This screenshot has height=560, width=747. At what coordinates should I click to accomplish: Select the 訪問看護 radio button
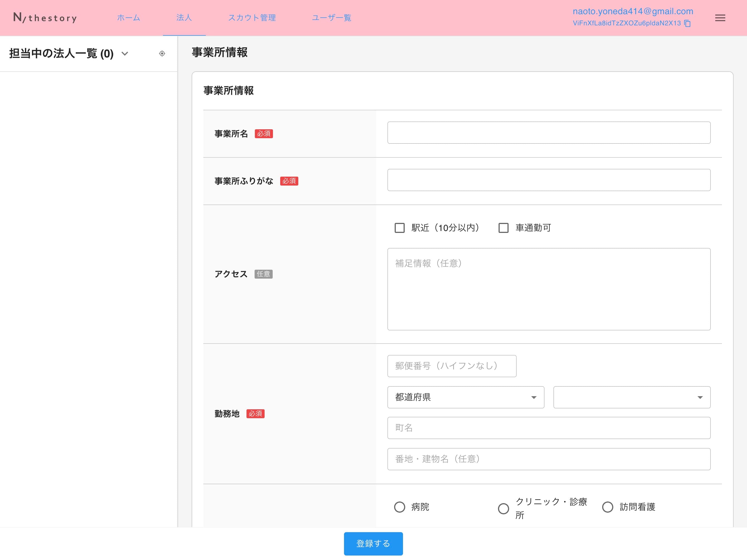[x=607, y=507]
